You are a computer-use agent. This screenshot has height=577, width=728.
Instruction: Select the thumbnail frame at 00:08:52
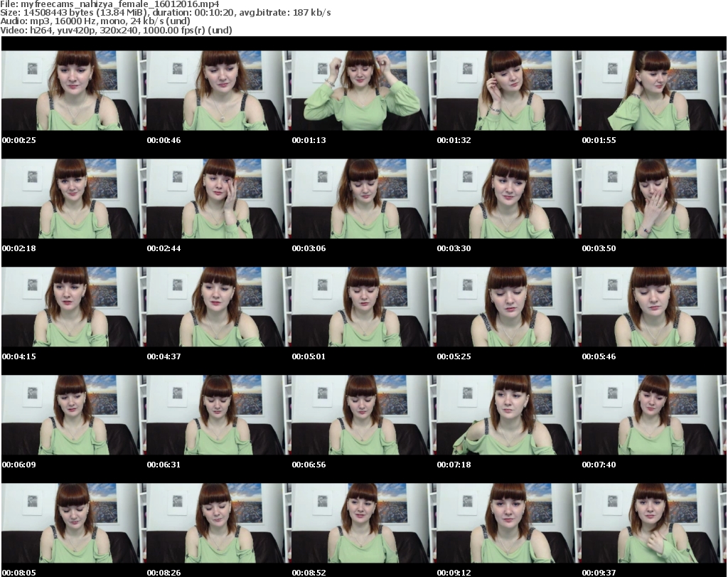[x=363, y=524]
